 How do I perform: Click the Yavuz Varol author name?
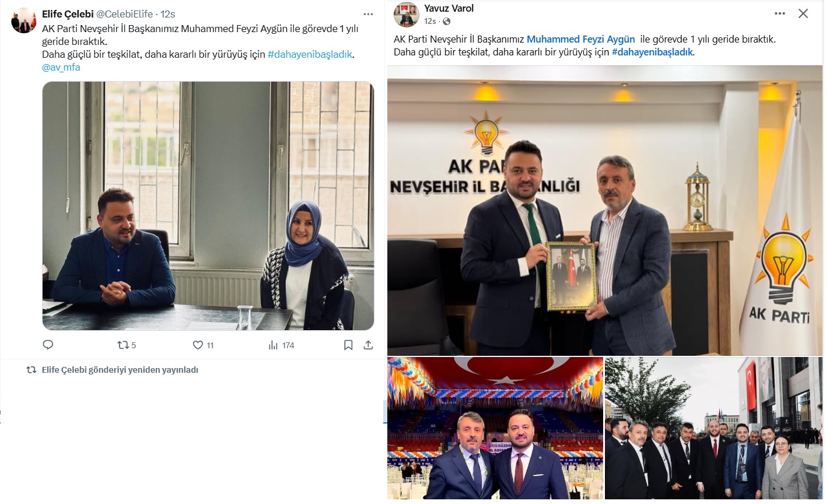point(449,8)
